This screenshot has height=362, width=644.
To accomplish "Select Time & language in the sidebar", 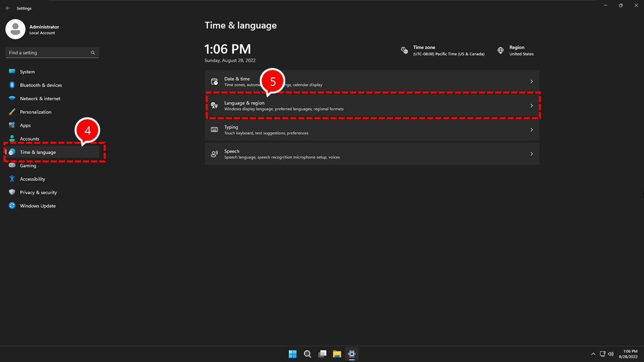I will pyautogui.click(x=38, y=152).
